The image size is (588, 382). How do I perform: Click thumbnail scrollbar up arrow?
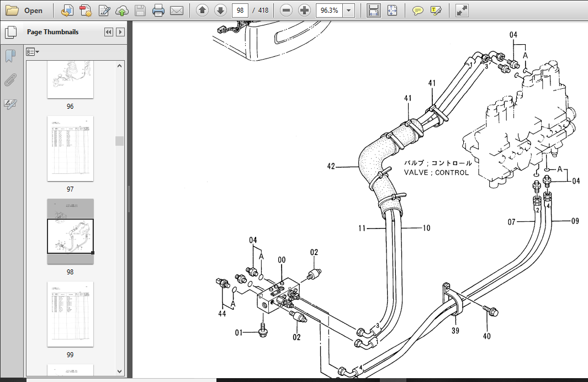click(x=120, y=66)
